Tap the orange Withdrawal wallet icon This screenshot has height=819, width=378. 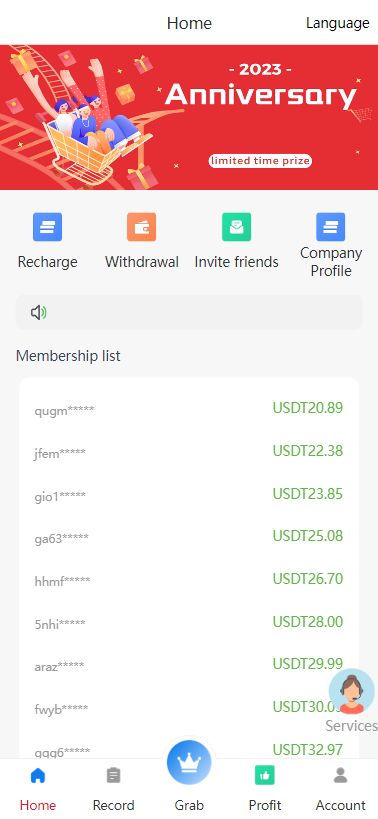[141, 227]
